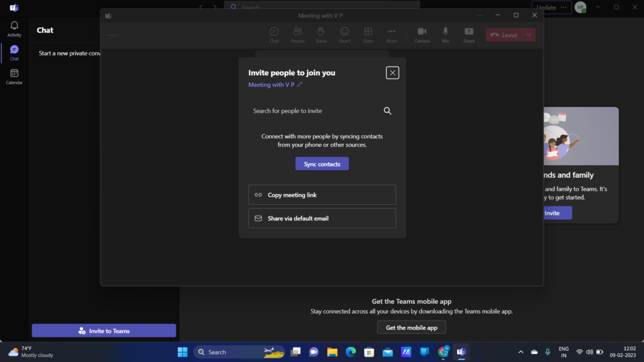Launch Microsoft Edge from taskbar
644x362 pixels.
point(351,352)
